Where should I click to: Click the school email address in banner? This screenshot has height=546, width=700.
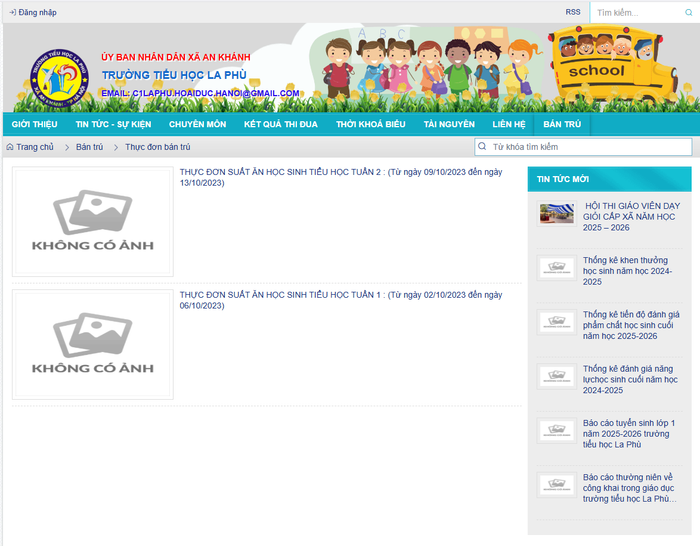[200, 93]
